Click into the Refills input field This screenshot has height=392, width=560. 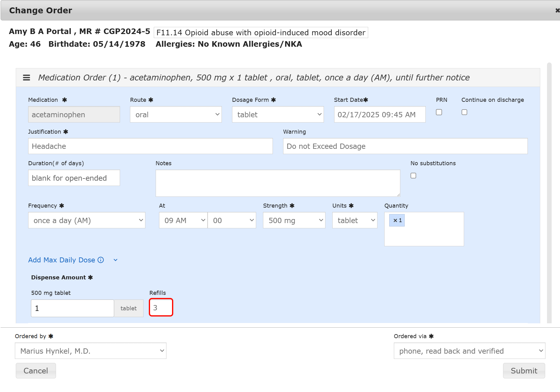pyautogui.click(x=161, y=308)
